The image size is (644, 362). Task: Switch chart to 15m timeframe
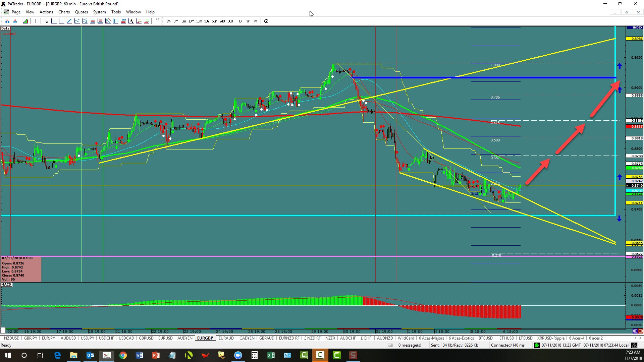[199, 21]
